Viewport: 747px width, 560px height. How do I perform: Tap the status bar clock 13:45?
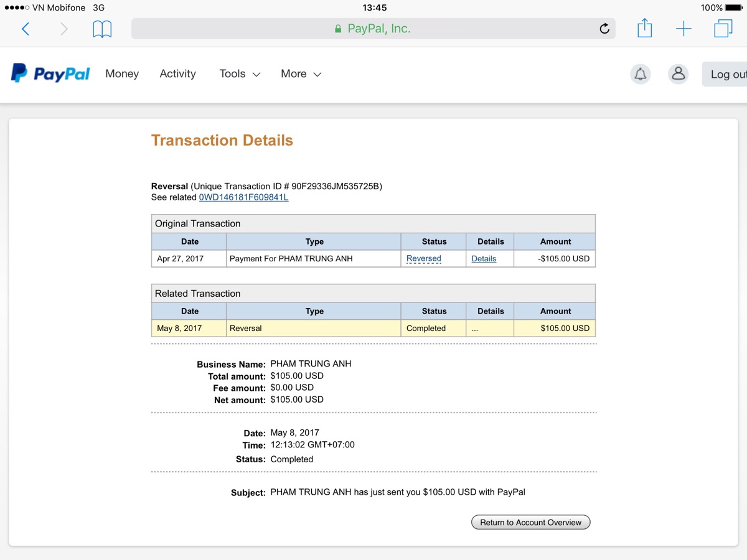click(x=374, y=7)
